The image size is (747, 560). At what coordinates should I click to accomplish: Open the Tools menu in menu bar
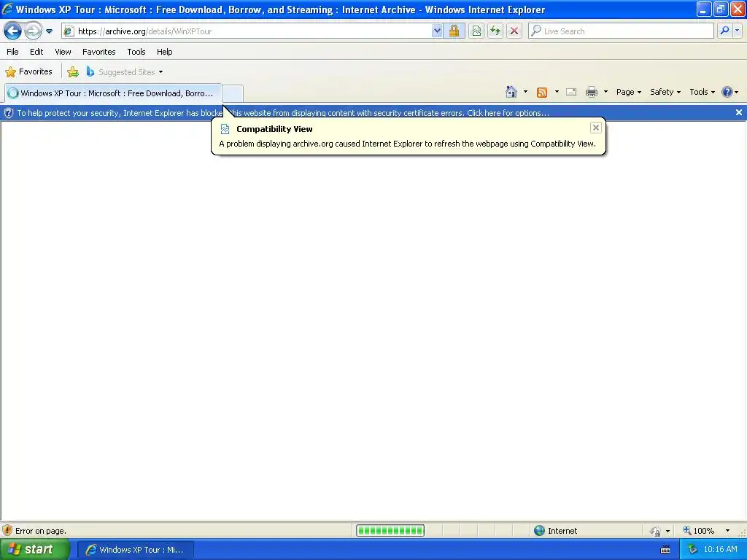click(136, 52)
